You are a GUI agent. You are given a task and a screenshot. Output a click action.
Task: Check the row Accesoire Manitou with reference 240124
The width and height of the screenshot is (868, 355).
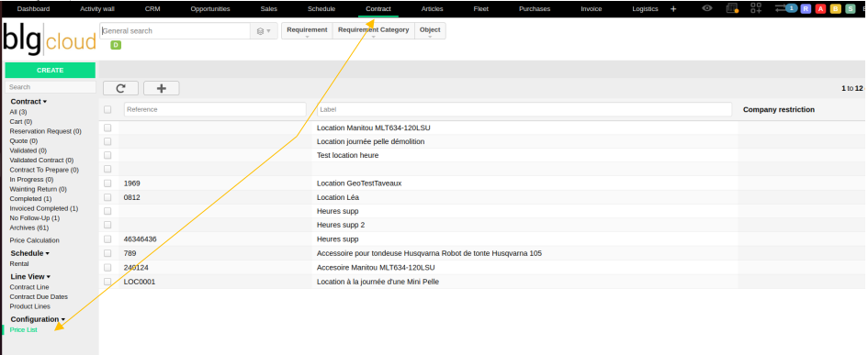tap(107, 268)
